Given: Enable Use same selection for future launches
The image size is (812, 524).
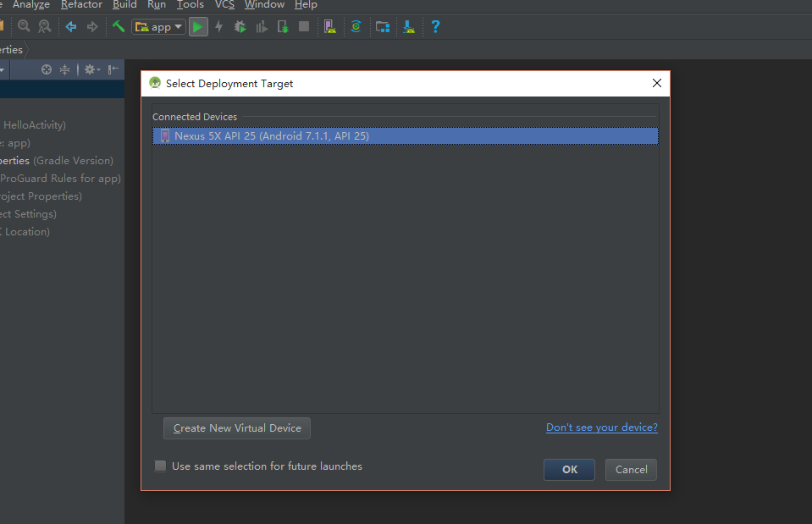Looking at the screenshot, I should pos(161,466).
